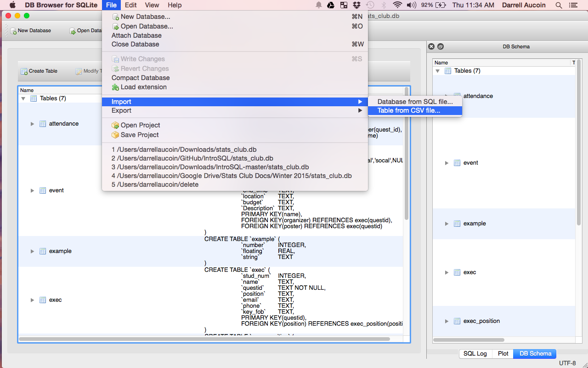The height and width of the screenshot is (368, 588).
Task: Open Notification Center list icon
Action: tap(573, 5)
